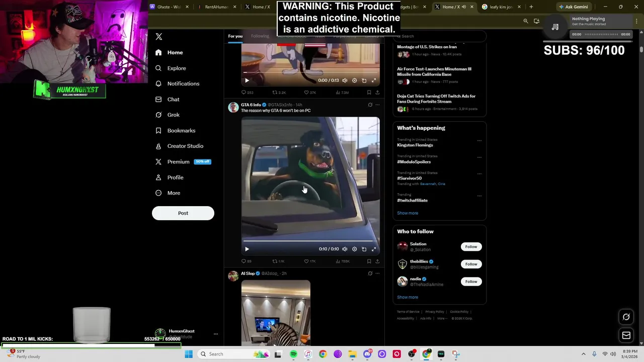Reply to the post with 253 comments

(x=247, y=93)
